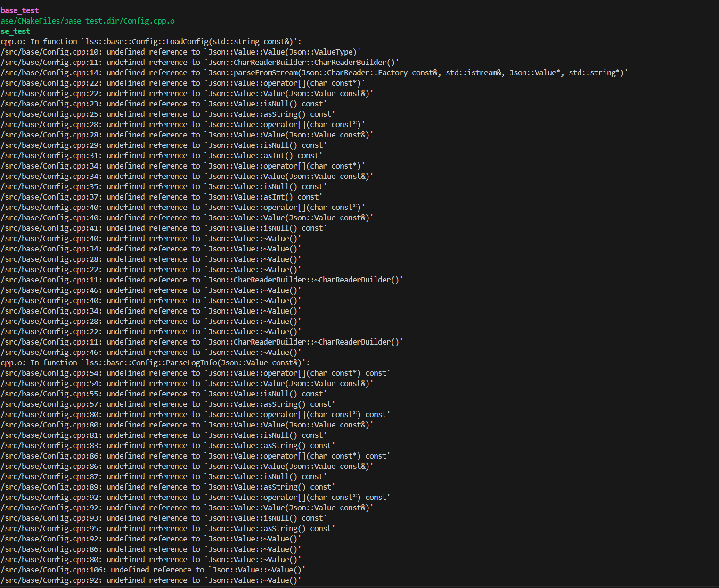Click Config.cpp:86 ~Value() destructor error
Screen dimensions: 719x588
tap(151, 549)
